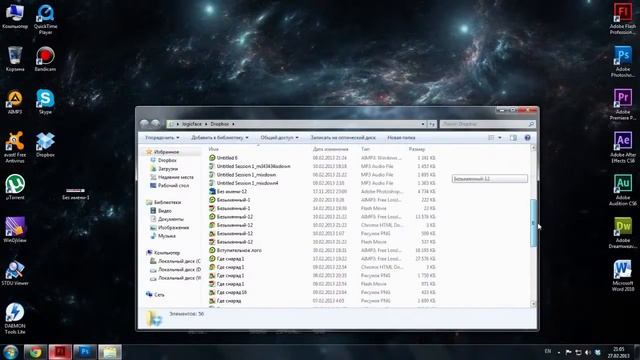The image size is (640, 360).
Task: Click the Dropbox breadcrumb in address bar
Action: 220,124
